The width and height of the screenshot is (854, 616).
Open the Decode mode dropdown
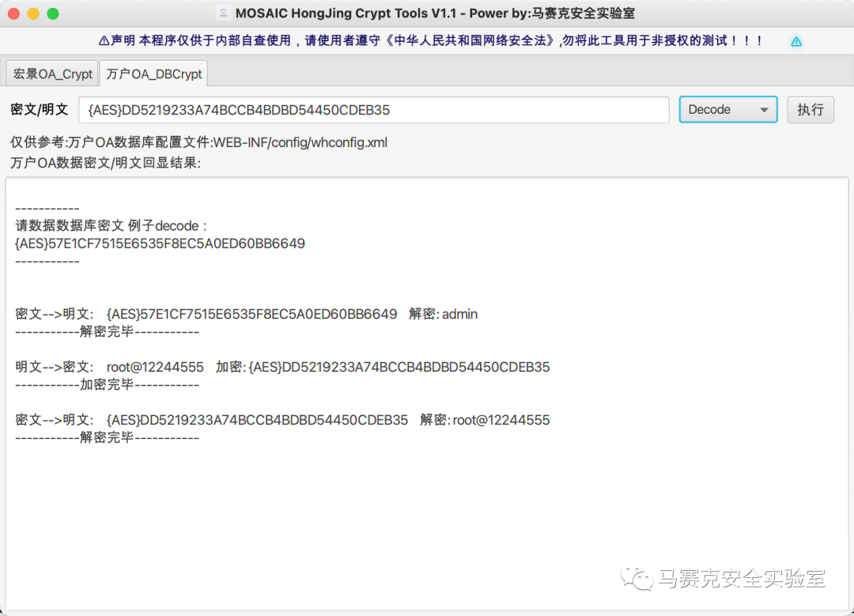(x=727, y=109)
